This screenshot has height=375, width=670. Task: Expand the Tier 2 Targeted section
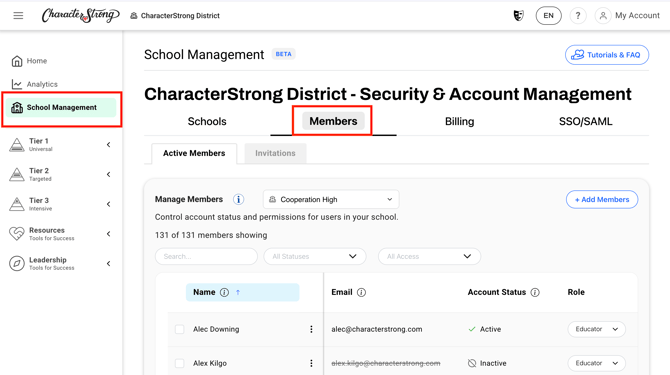coord(109,174)
